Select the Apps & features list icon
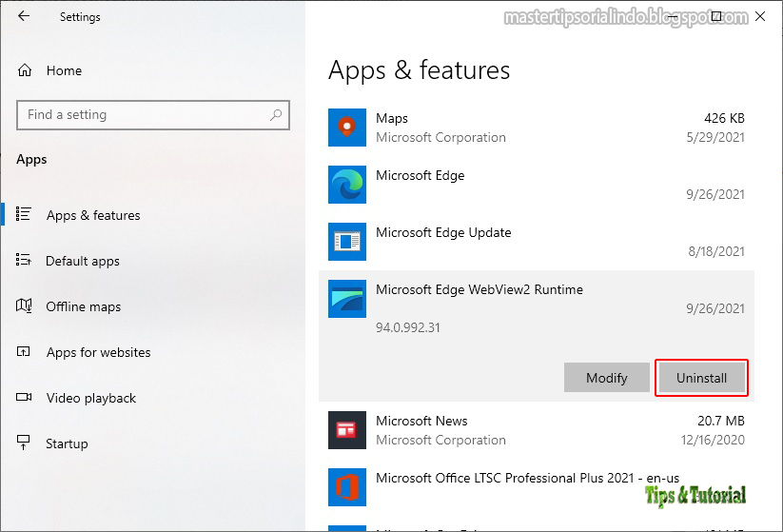The height and width of the screenshot is (532, 783). [x=24, y=214]
